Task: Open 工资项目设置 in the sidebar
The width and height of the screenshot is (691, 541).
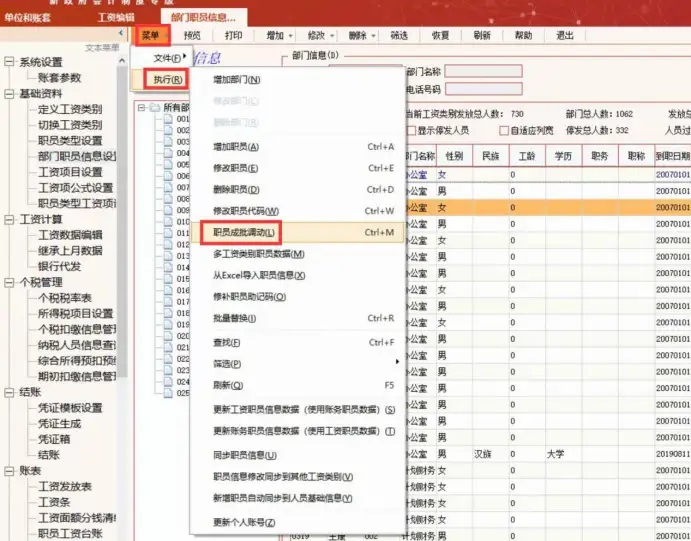Action: pos(70,172)
